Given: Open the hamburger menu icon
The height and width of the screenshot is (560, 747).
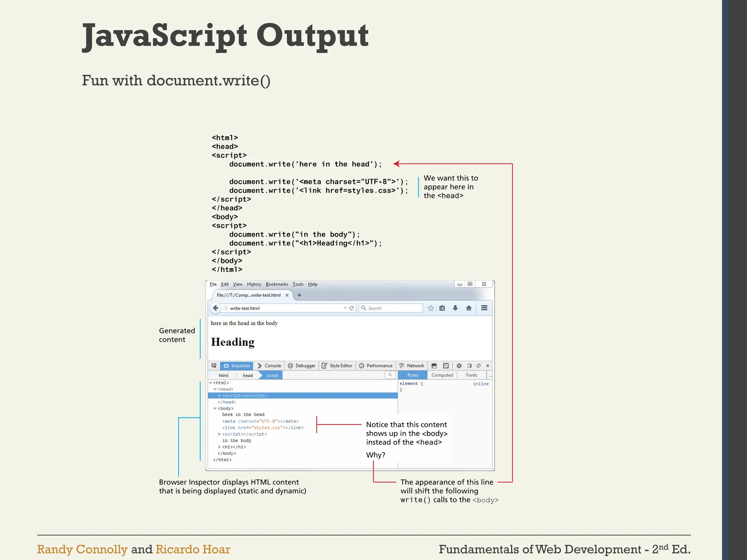Looking at the screenshot, I should coord(484,308).
